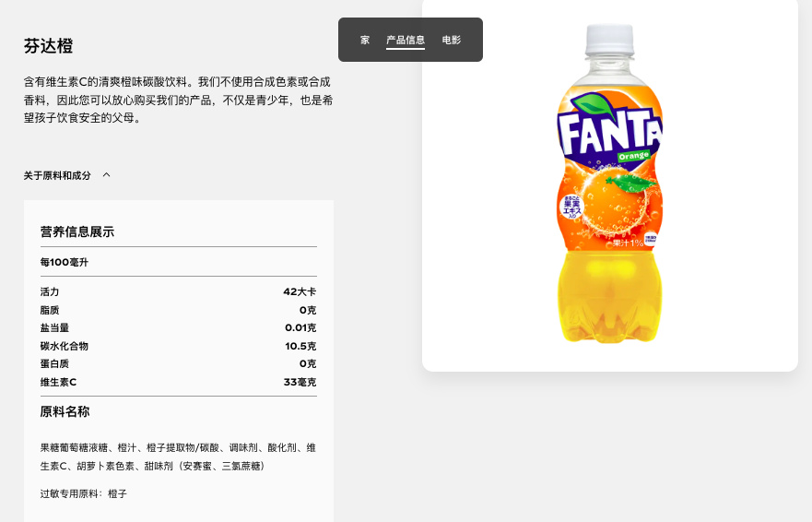Click the 原料名称 section heading
This screenshot has width=812, height=522.
[65, 411]
